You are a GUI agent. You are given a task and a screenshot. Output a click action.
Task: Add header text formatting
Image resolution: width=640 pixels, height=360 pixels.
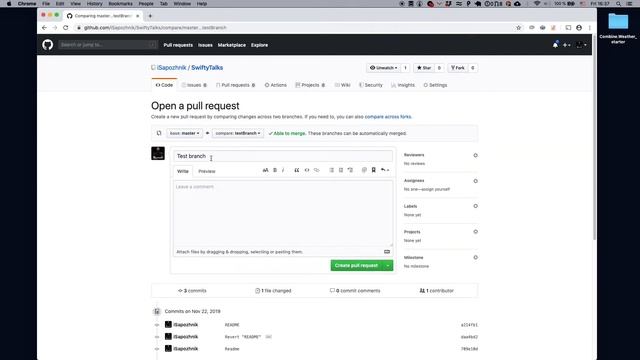point(265,170)
